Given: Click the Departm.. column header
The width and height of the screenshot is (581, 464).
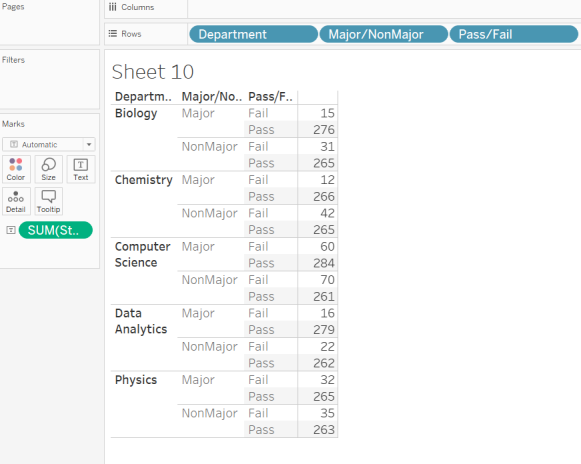Looking at the screenshot, I should [143, 97].
